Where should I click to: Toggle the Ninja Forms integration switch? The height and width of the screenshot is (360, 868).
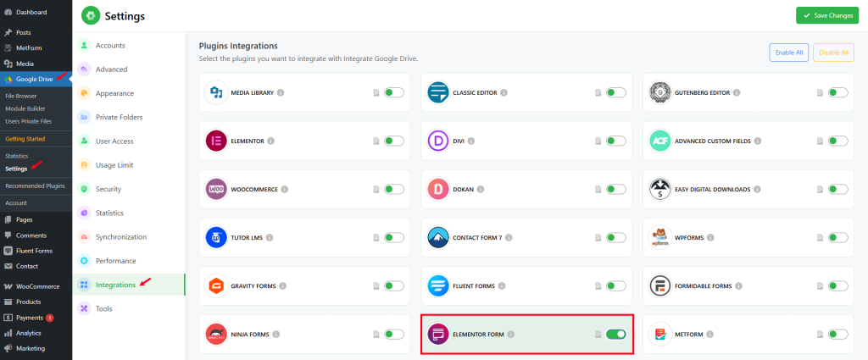(x=394, y=334)
